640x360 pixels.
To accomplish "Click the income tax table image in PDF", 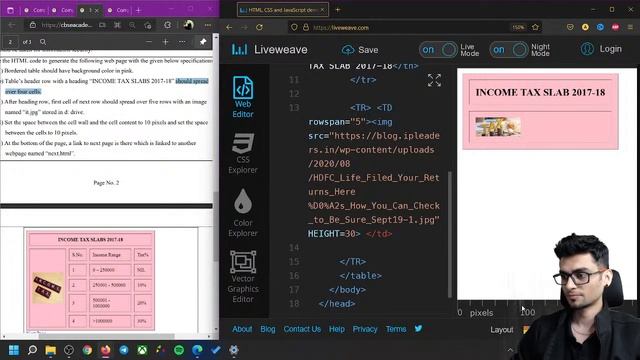I will coord(48,288).
